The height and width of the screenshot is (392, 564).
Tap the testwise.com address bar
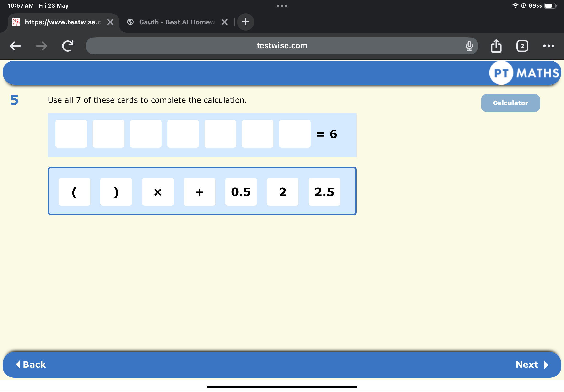click(x=282, y=46)
